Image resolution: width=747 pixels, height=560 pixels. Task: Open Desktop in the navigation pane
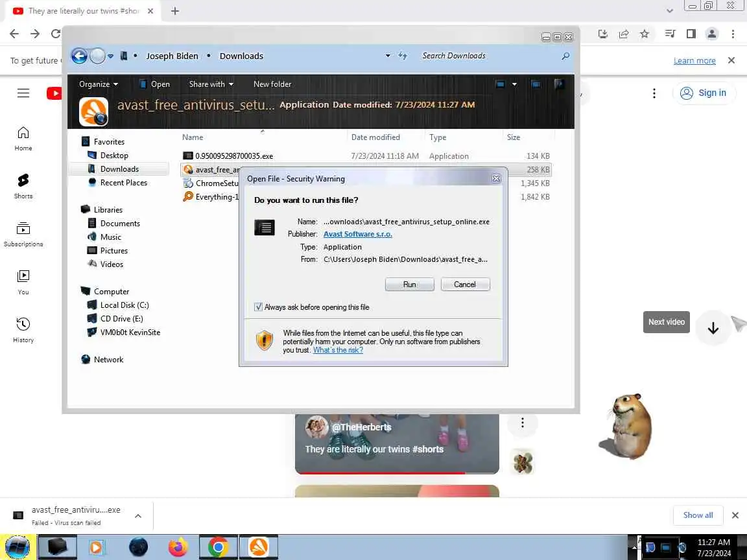coord(114,156)
